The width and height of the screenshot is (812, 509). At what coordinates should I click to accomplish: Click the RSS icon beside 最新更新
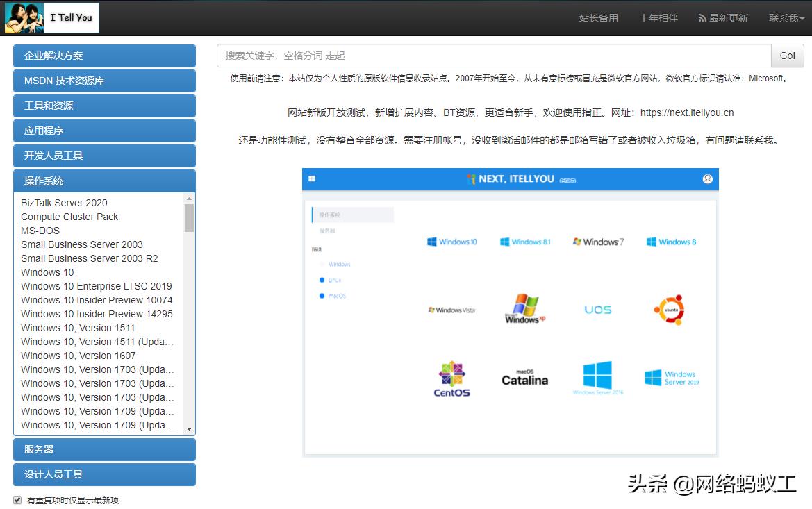coord(701,18)
